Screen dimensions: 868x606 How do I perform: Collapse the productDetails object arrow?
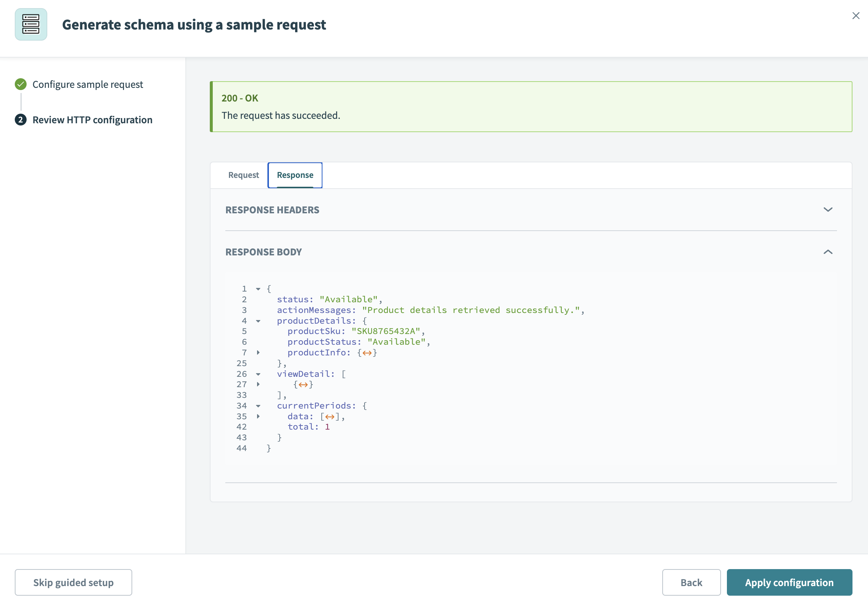click(258, 321)
